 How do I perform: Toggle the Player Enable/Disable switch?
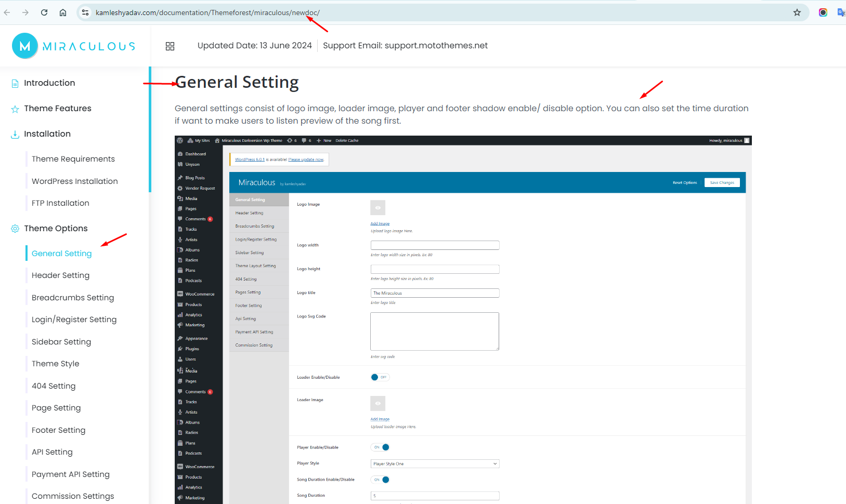[380, 447]
